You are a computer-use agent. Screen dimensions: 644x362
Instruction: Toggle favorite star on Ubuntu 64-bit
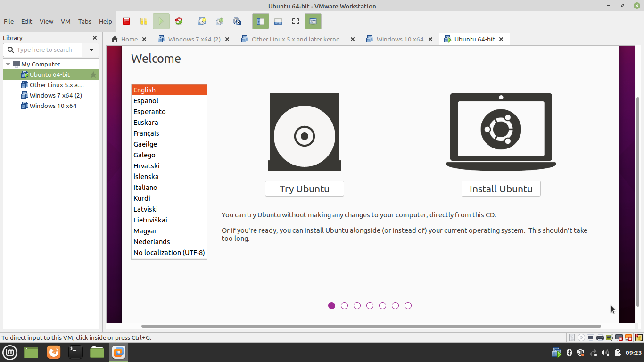pyautogui.click(x=93, y=74)
